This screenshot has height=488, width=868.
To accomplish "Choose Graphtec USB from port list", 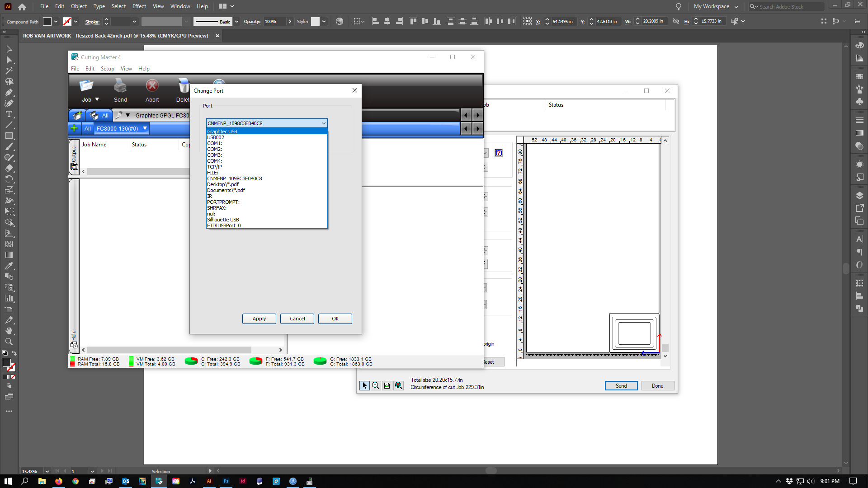I will [x=267, y=131].
